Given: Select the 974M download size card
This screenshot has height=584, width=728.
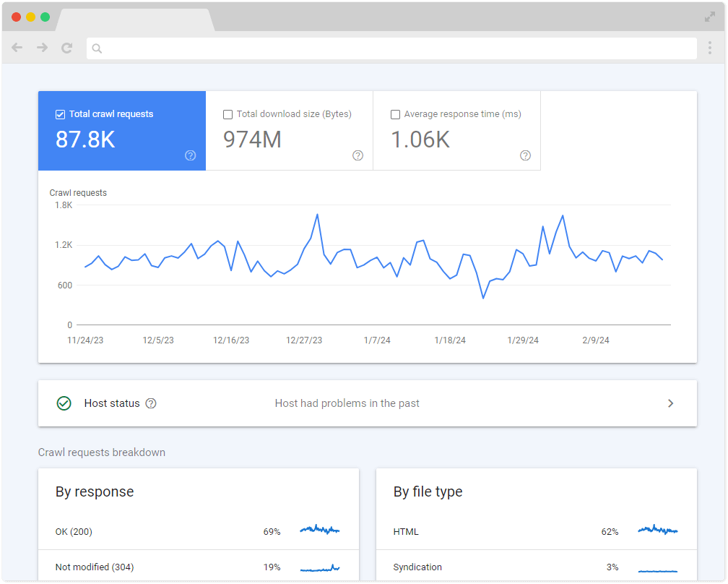Looking at the screenshot, I should coord(289,131).
